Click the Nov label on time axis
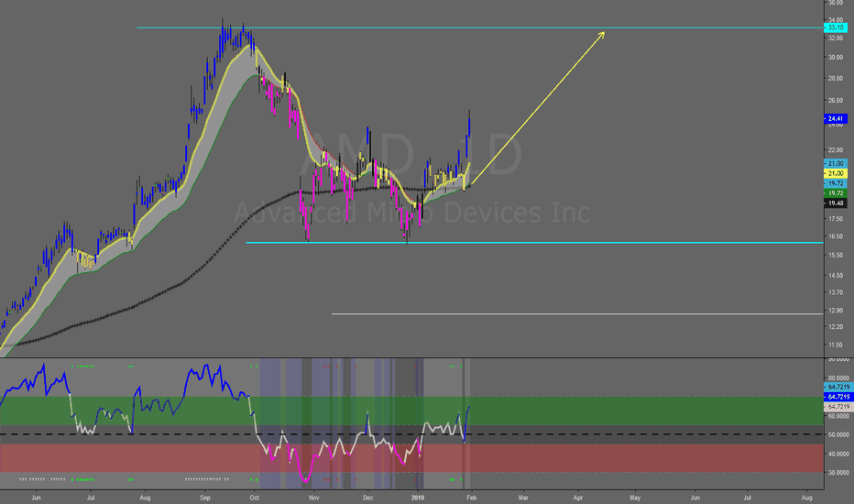 click(x=313, y=498)
